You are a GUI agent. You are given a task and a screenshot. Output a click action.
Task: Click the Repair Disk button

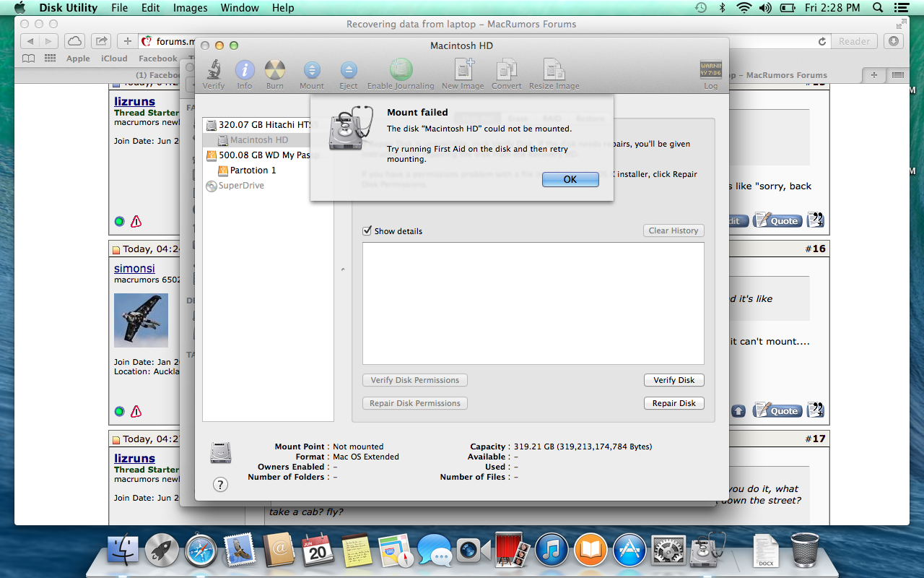674,403
